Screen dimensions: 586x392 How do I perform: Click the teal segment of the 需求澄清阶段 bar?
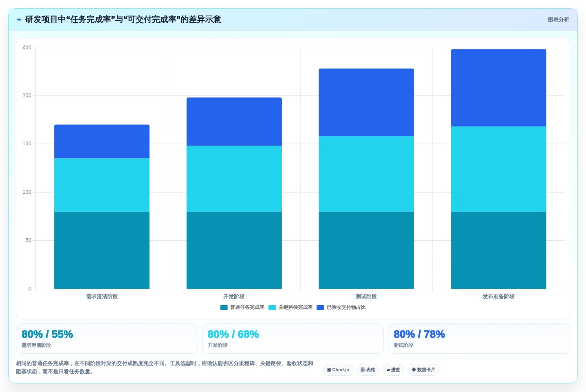point(102,250)
